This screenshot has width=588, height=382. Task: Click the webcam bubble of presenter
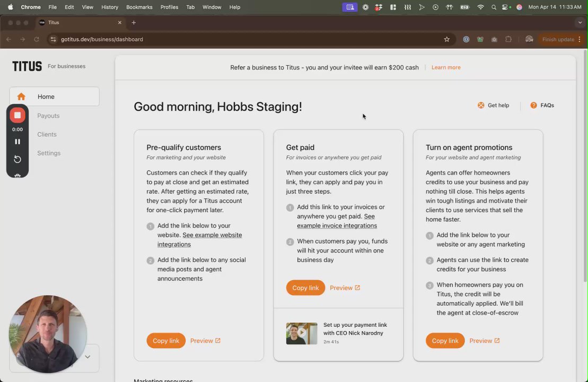(48, 334)
